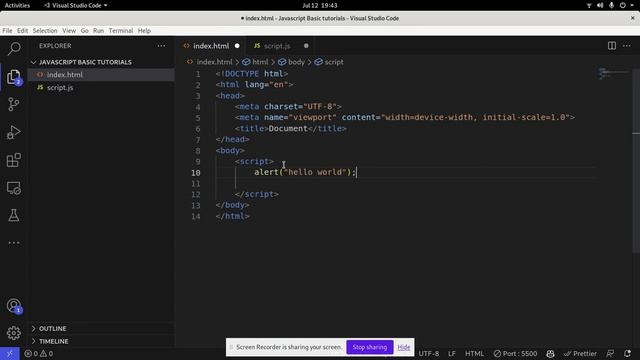The image size is (640, 360).
Task: Open the Testing flask view
Action: 14,216
